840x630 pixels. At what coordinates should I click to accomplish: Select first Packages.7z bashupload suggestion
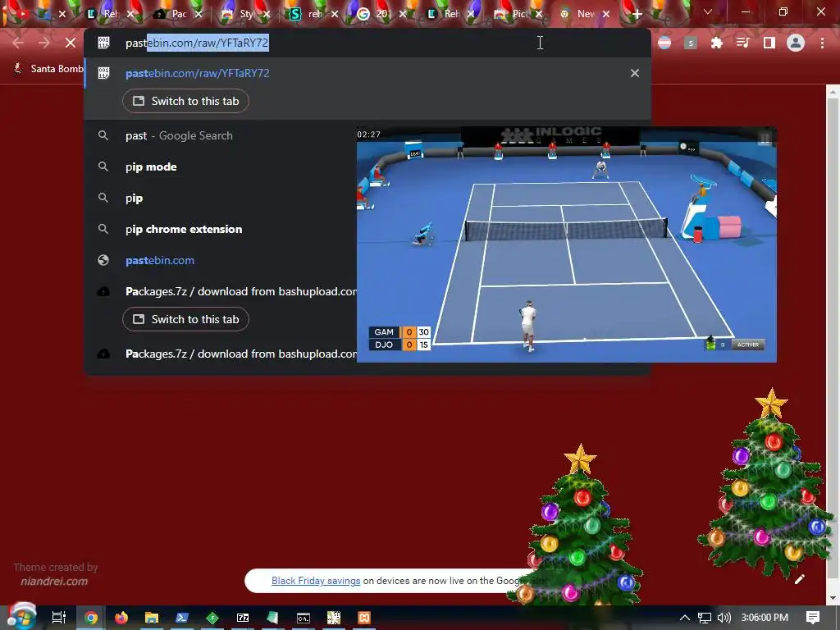click(240, 291)
